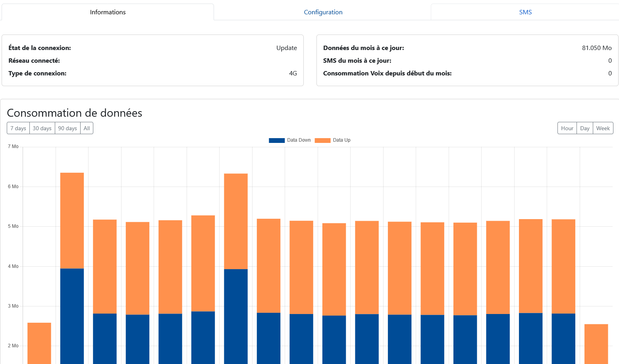Click the "7 Mo" axis label
The width and height of the screenshot is (619, 364).
coord(13,146)
